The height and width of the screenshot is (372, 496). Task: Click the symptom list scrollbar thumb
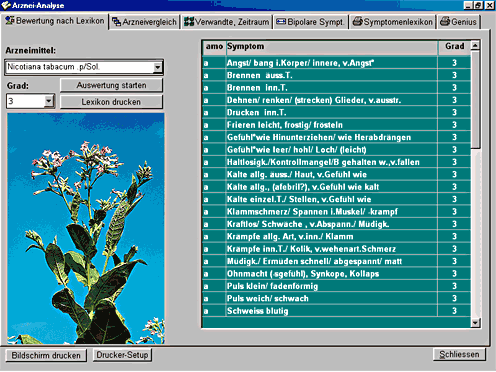476,99
